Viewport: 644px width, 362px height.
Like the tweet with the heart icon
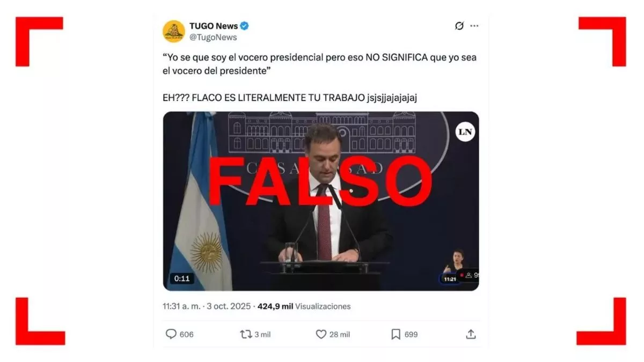pyautogui.click(x=321, y=334)
